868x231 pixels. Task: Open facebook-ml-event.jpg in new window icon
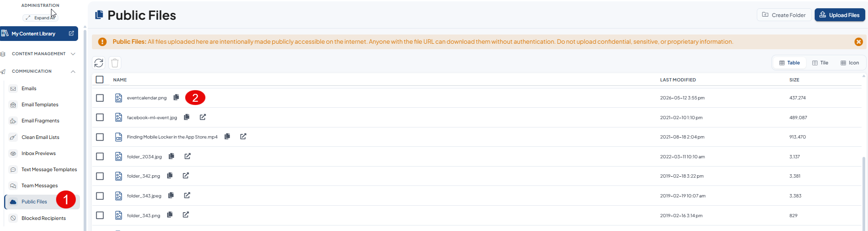click(x=203, y=117)
